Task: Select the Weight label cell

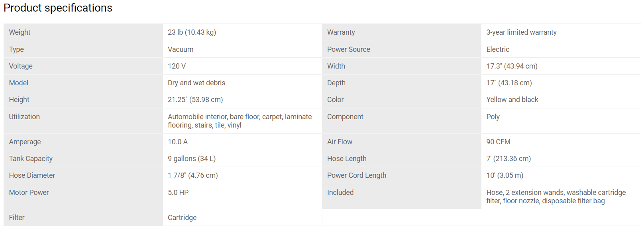Action: click(x=83, y=32)
